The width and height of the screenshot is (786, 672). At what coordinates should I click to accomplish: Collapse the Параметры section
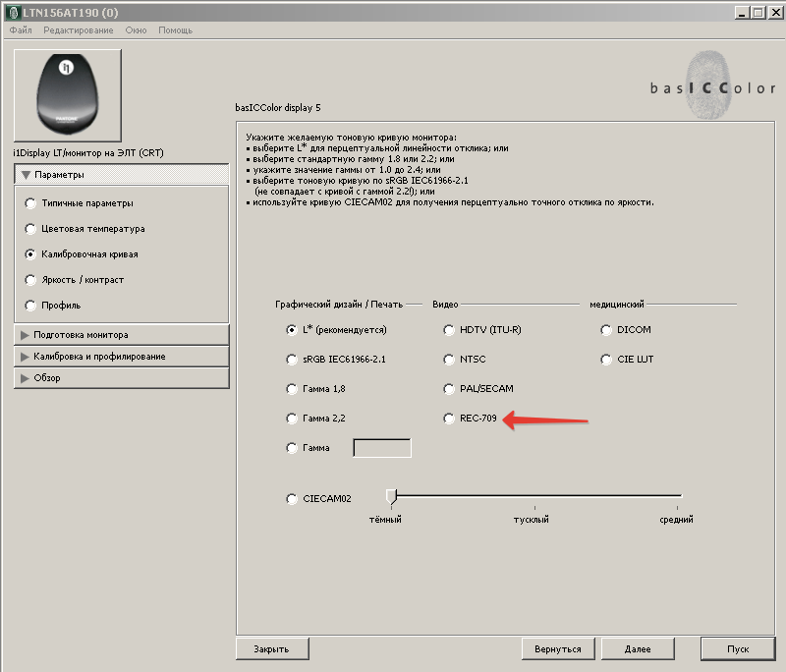pos(122,175)
